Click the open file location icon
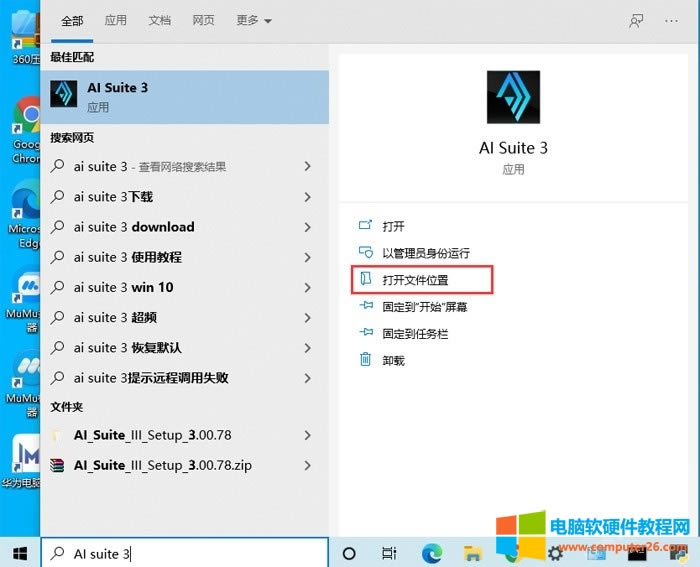 pyautogui.click(x=366, y=279)
